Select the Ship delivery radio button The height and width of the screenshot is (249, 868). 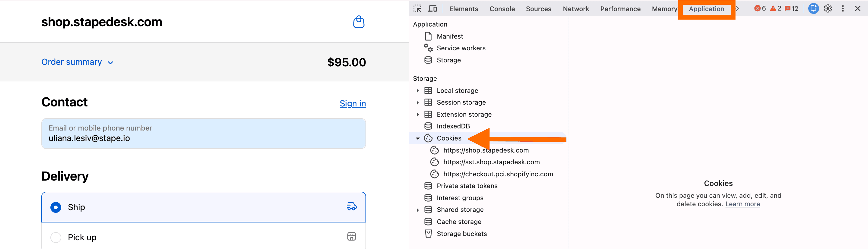(x=56, y=207)
